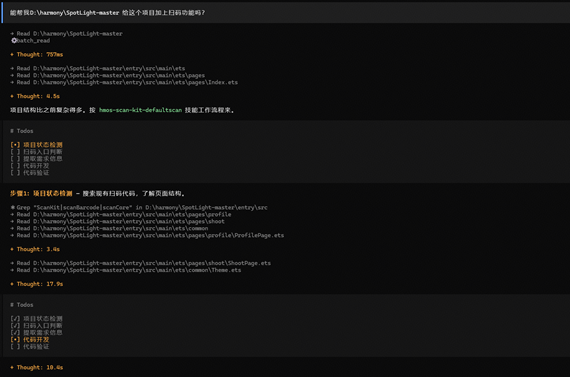
Task: Toggle in-progress 项目状态检测 checkbox in first Todos
Action: click(15, 145)
